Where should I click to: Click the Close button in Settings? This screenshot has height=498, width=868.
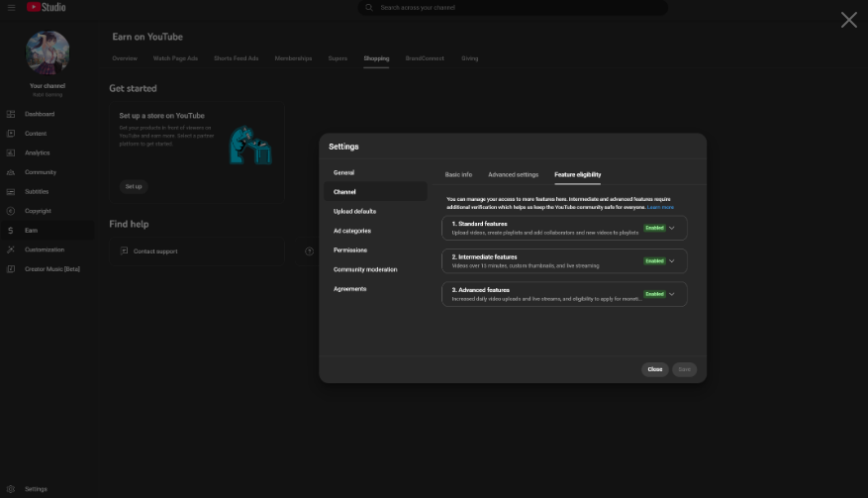click(x=655, y=369)
